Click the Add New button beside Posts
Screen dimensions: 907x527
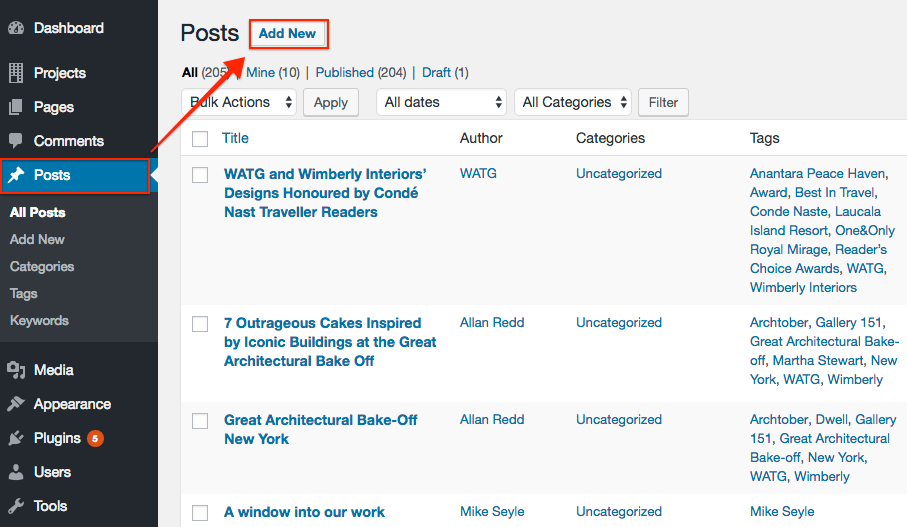click(288, 34)
